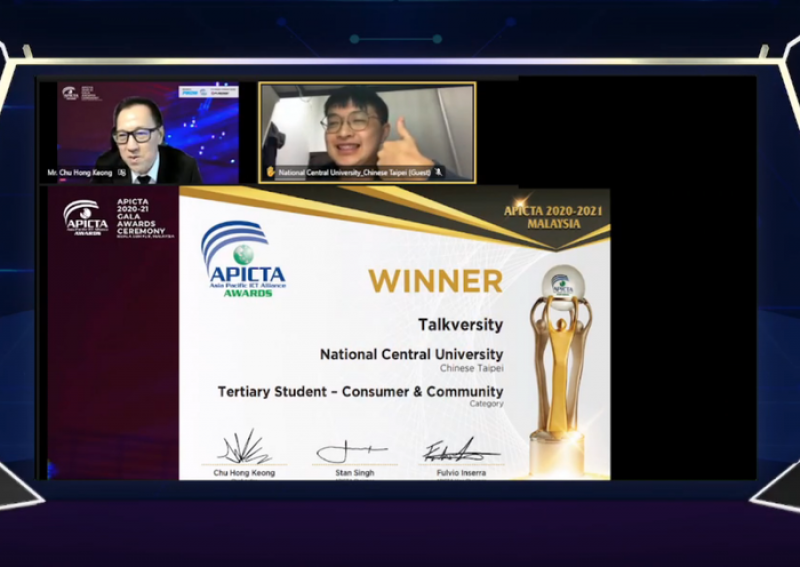The image size is (800, 567).
Task: Click the "Talkversity" project name
Action: [x=461, y=325]
